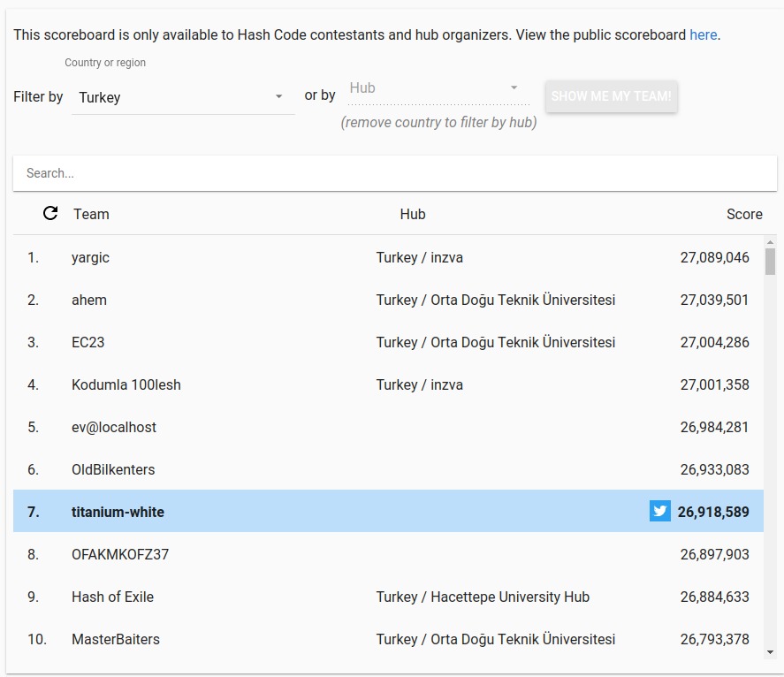784x677 pixels.
Task: Click the rank number 7. in highlighted row
Action: coord(33,512)
